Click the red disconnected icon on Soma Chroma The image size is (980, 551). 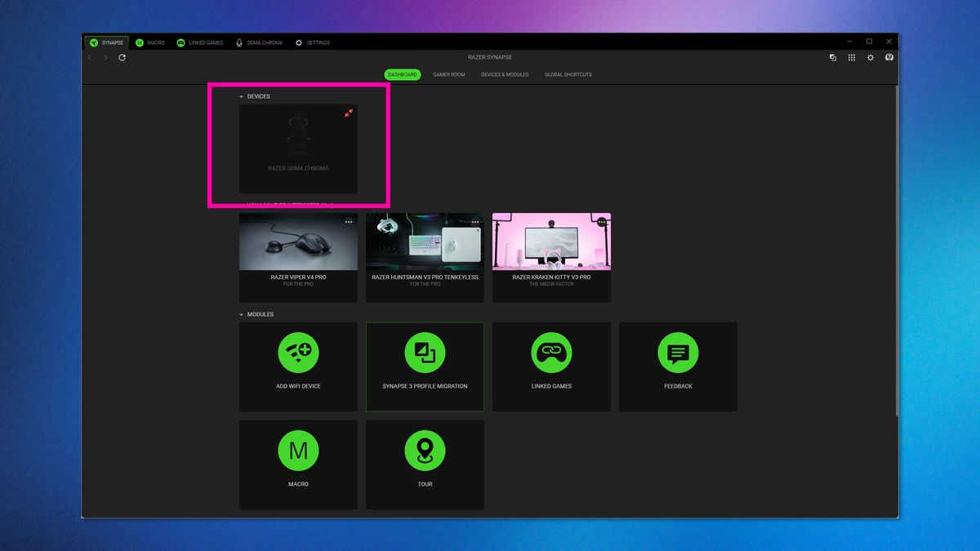(348, 113)
